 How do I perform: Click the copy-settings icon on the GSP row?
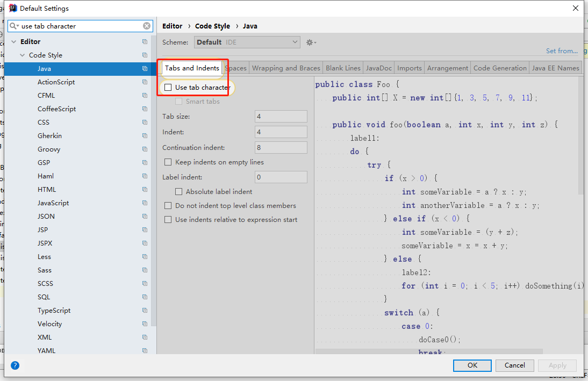point(145,163)
